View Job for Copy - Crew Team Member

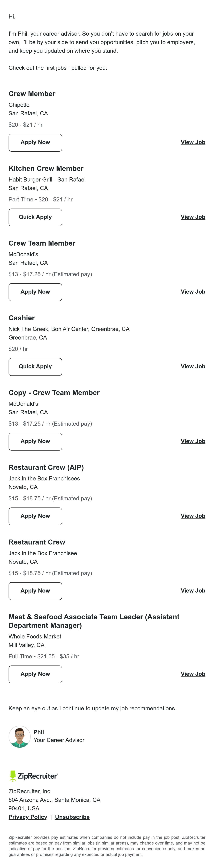pos(193,441)
